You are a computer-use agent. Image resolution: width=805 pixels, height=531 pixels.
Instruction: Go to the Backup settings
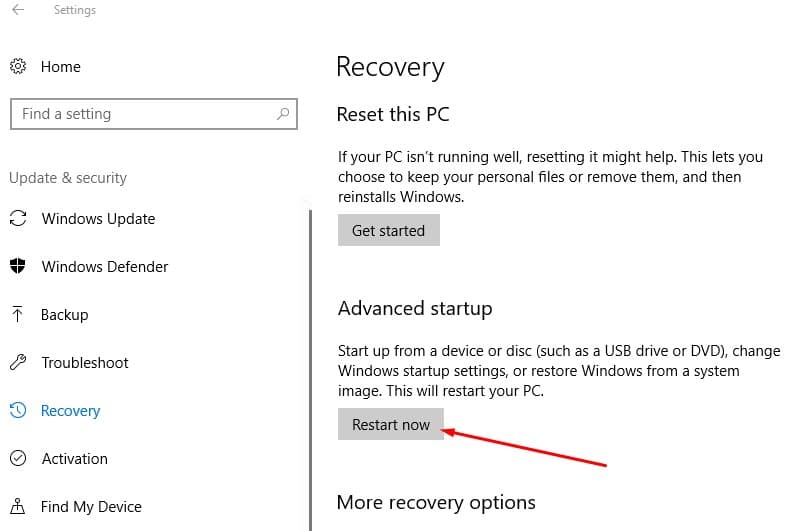pos(64,315)
